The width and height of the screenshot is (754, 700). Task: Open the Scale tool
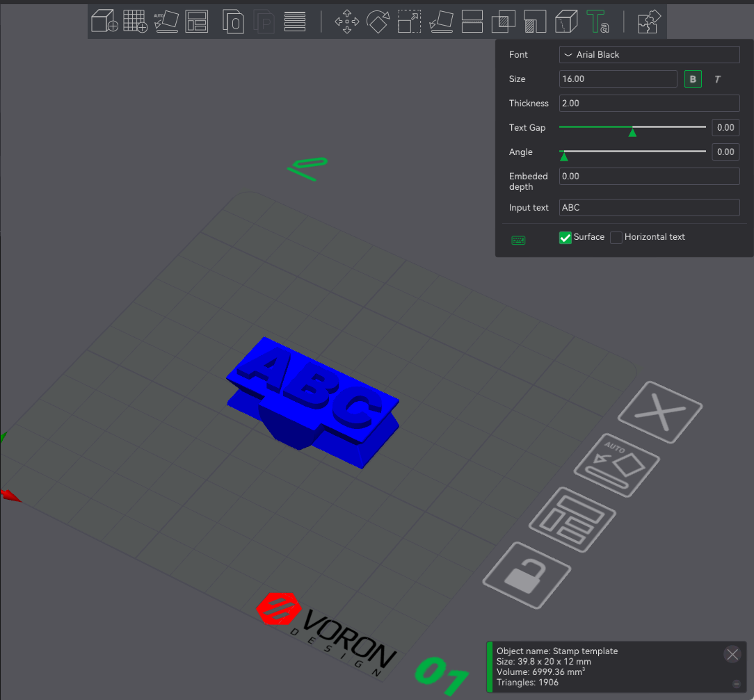tap(409, 22)
